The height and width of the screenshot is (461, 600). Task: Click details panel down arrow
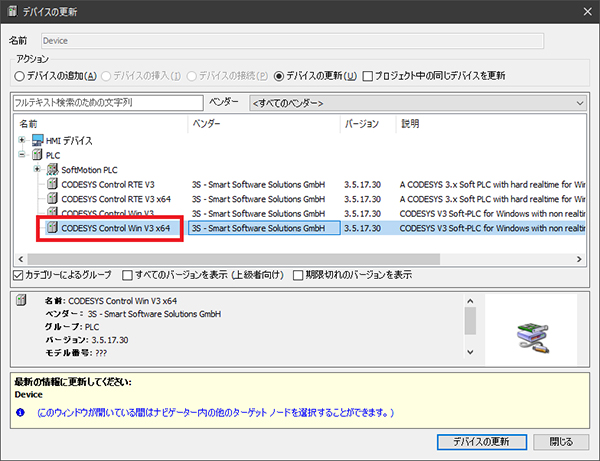click(x=471, y=352)
